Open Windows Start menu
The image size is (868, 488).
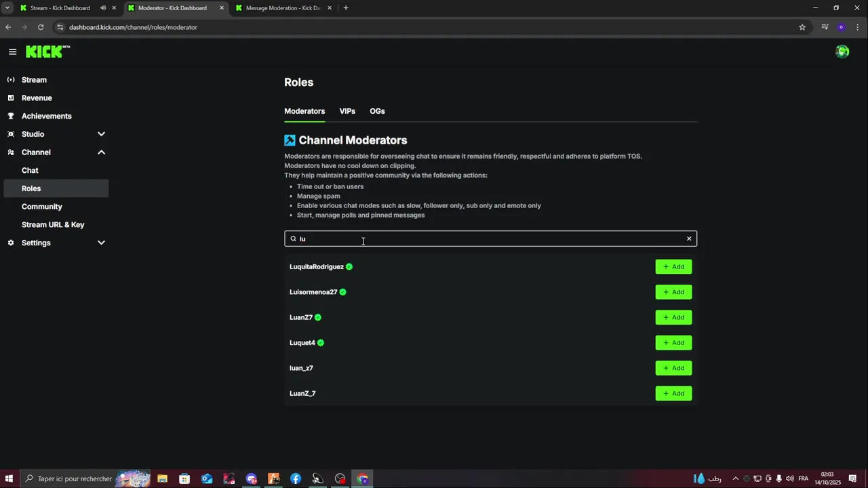[x=9, y=479]
